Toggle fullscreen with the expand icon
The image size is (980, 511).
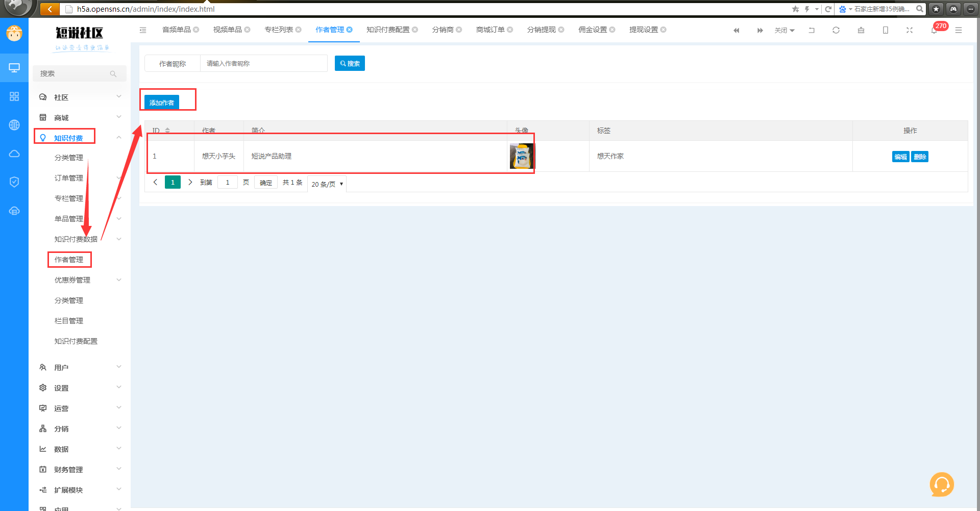(x=910, y=30)
